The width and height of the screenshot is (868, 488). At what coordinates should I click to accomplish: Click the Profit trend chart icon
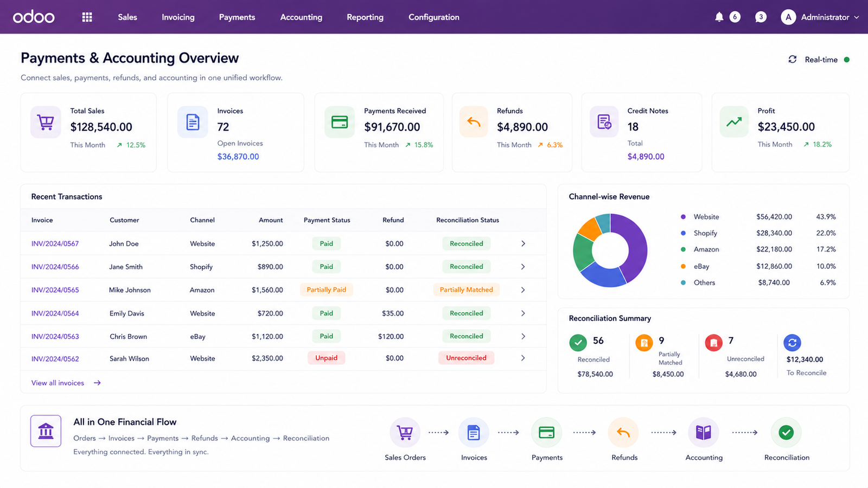click(x=734, y=121)
